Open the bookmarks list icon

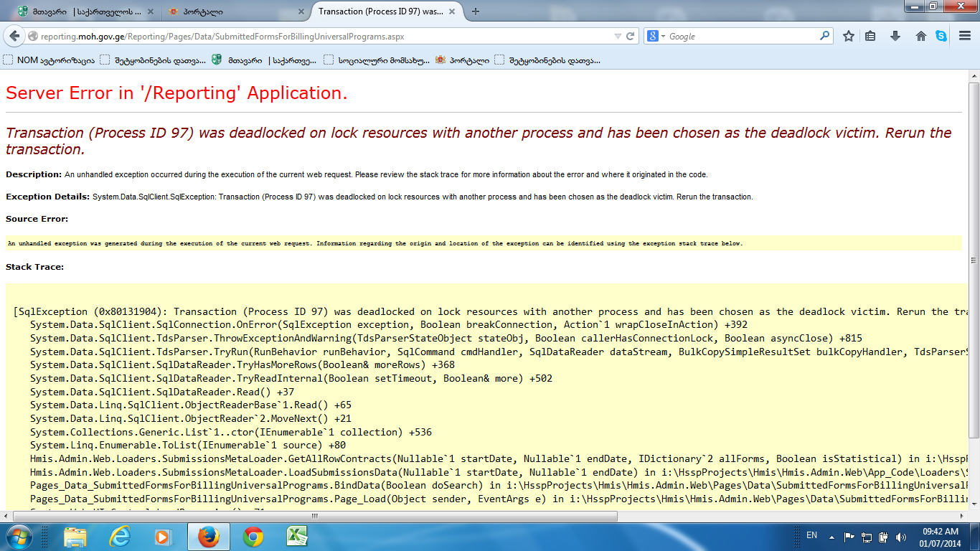(x=870, y=36)
